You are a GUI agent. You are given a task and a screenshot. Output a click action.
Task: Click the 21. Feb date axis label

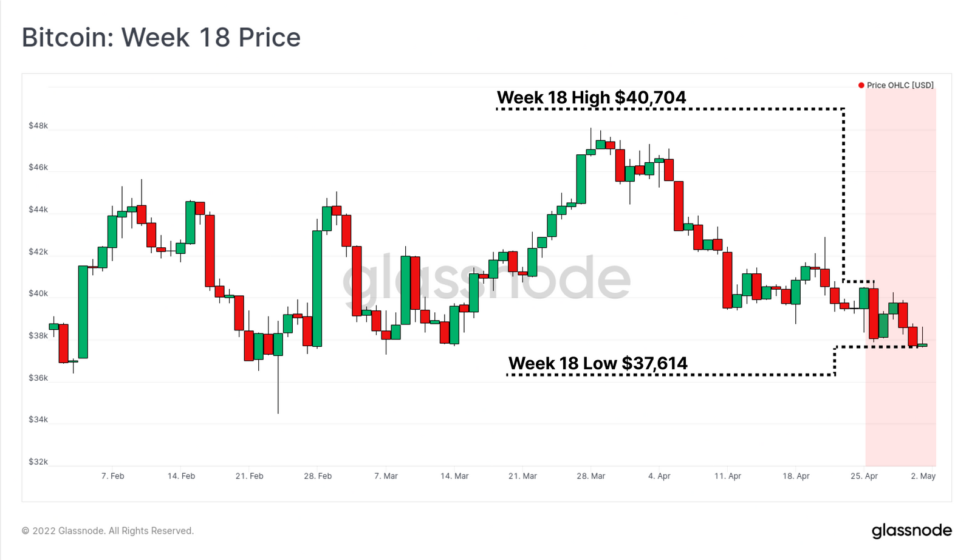[250, 476]
